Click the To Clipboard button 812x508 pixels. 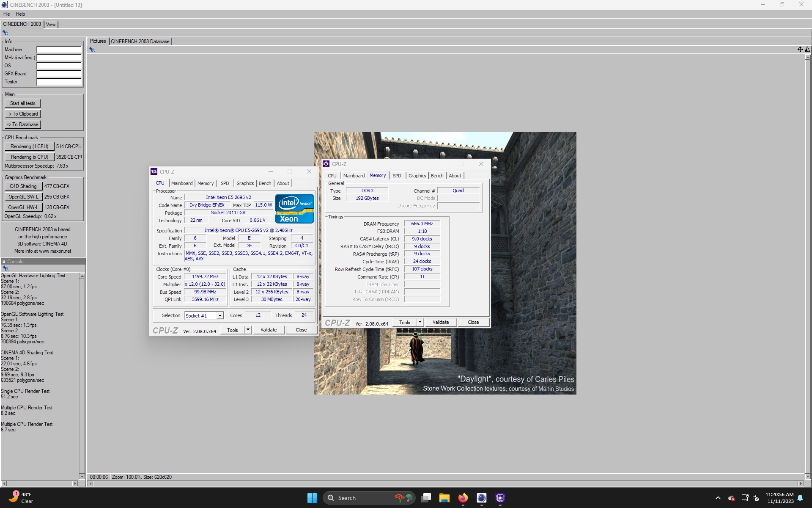pyautogui.click(x=23, y=114)
